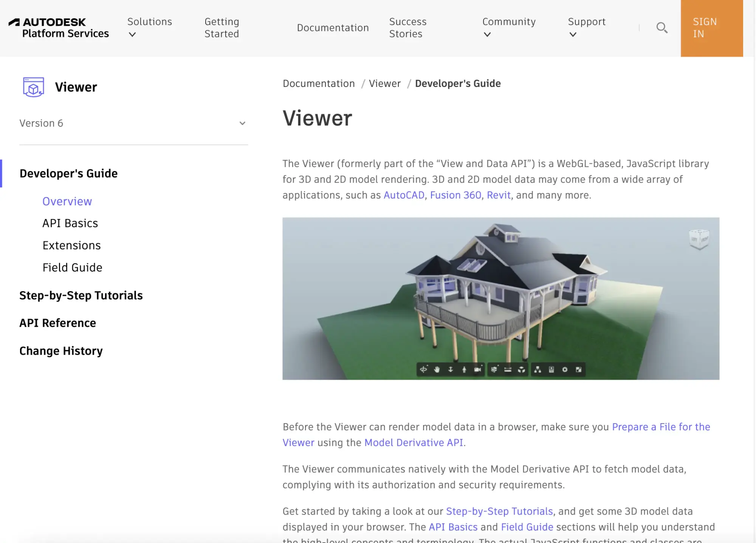
Task: Select the Orbit tool in viewer toolbar
Action: coord(423,369)
